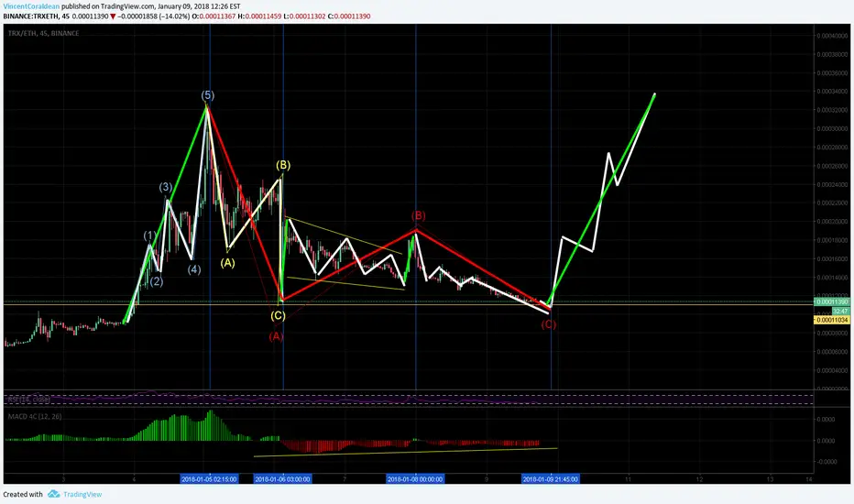854x504 pixels.
Task: Click the O:0.00011367 open value in header
Action: (x=213, y=16)
